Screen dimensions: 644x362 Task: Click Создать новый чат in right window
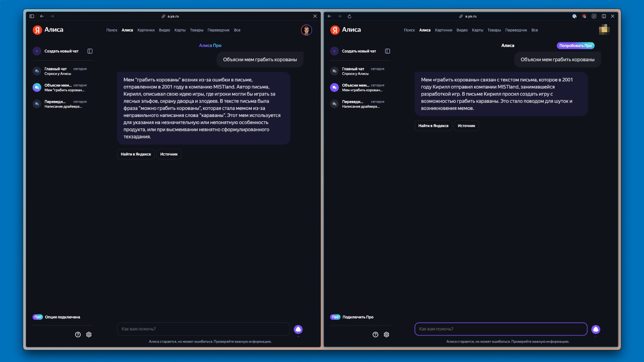[359, 51]
